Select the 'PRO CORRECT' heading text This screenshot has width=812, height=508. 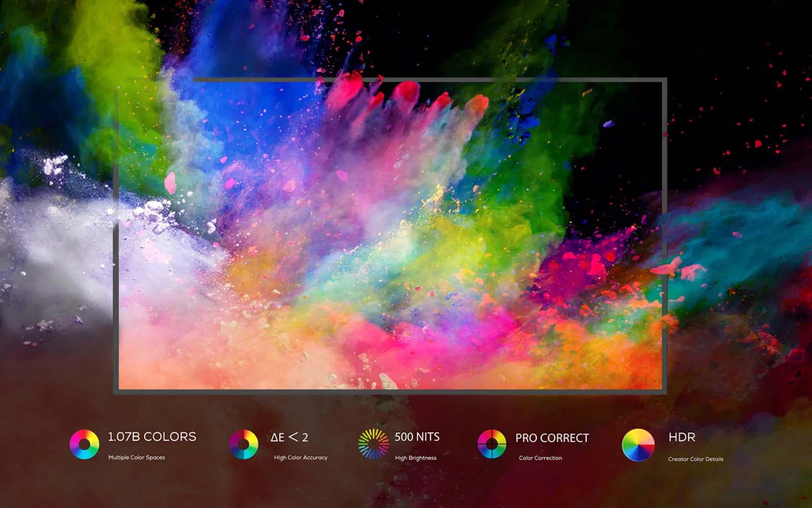tap(552, 438)
